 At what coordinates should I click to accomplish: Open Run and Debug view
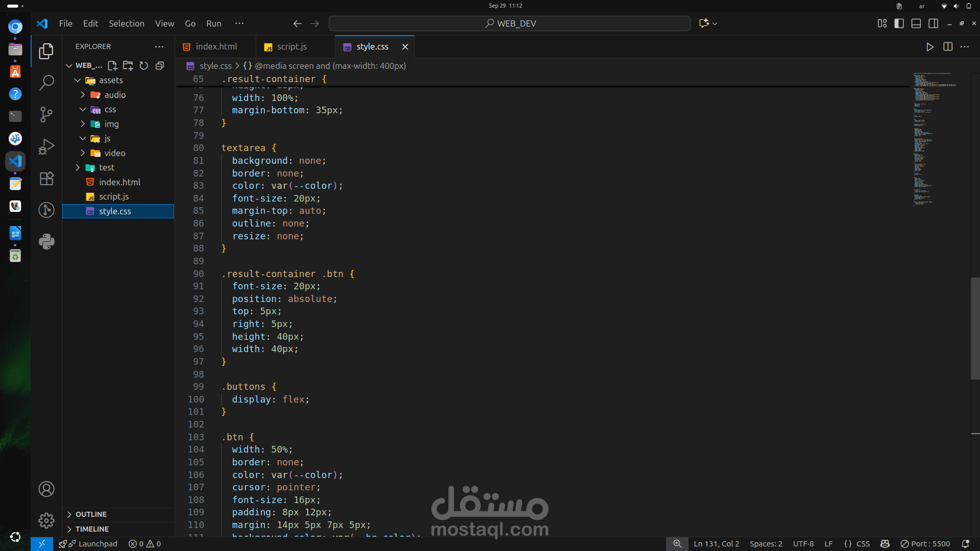click(46, 146)
